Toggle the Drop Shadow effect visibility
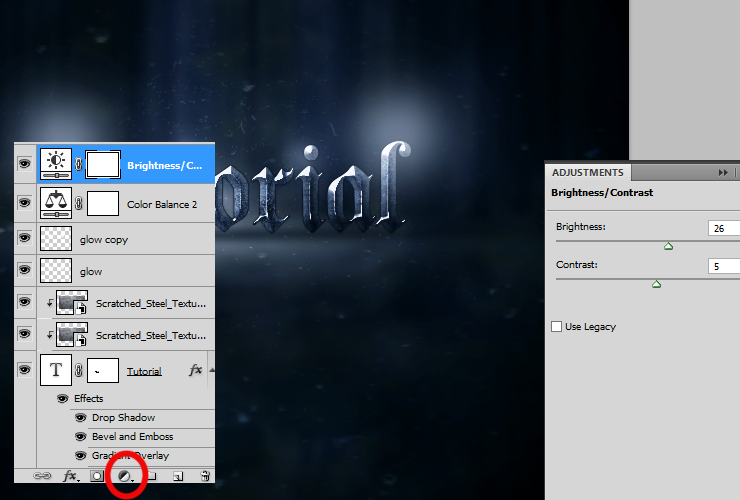This screenshot has height=500, width=740. 81,418
